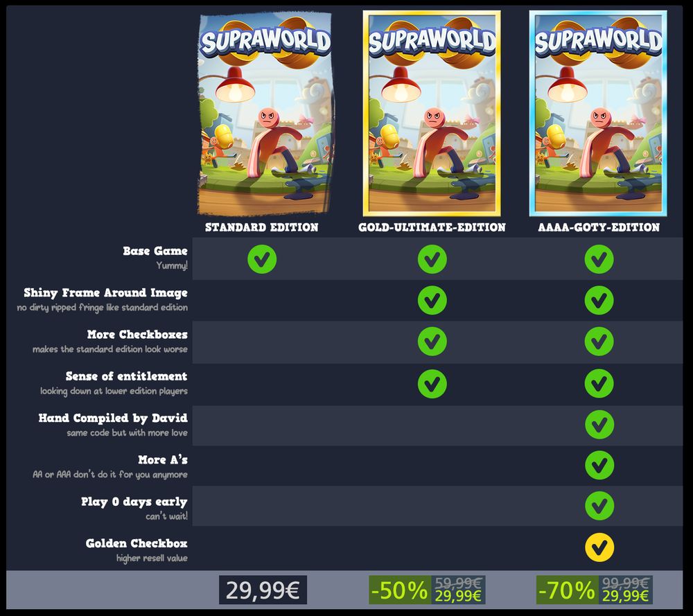The height and width of the screenshot is (616, 693).
Task: Select the Standard Edition 29,99€ price
Action: point(263,590)
